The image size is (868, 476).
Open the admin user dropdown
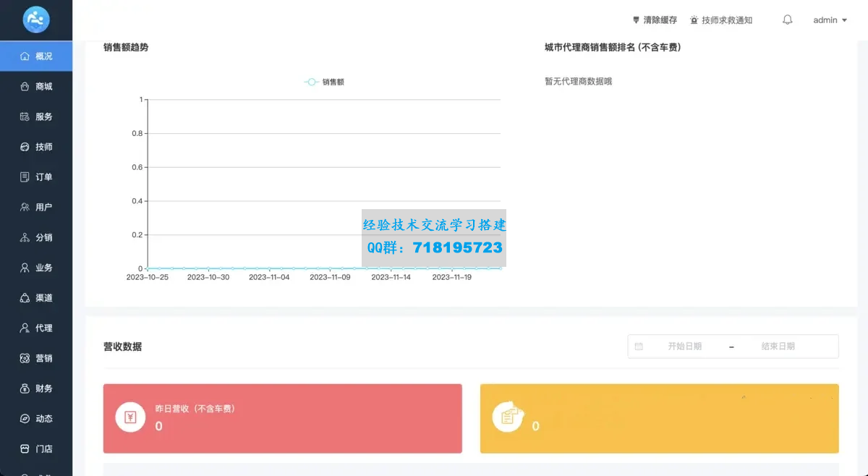point(830,20)
